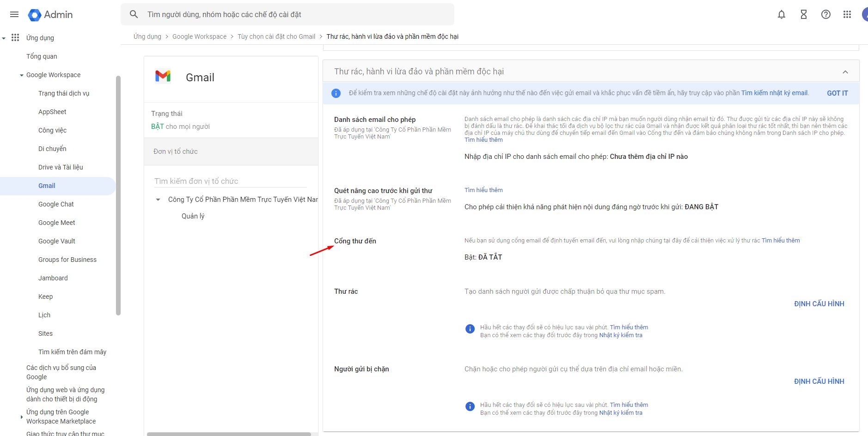Image resolution: width=868 pixels, height=436 pixels.
Task: Open the Google apps grid launcher
Action: coord(847,14)
